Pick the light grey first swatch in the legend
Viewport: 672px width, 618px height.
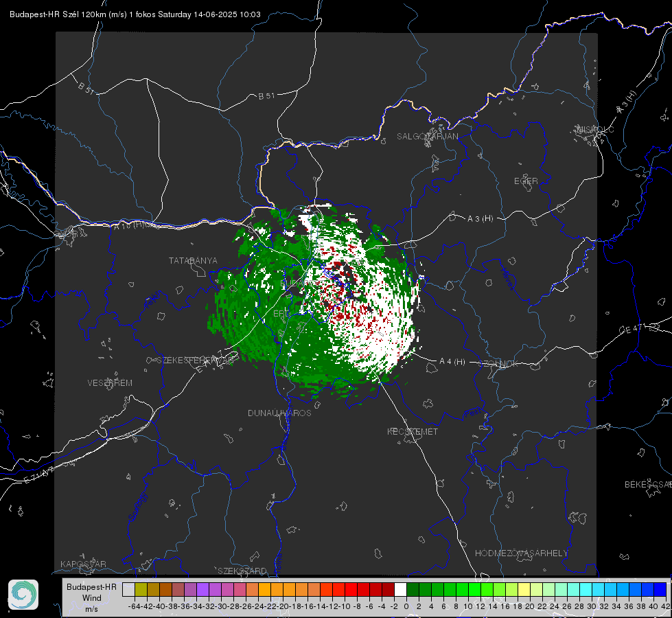pyautogui.click(x=128, y=589)
